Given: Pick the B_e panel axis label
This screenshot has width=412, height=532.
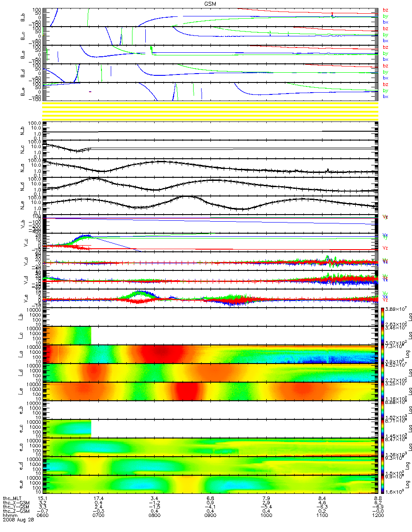Looking at the screenshot, I should click(x=23, y=92).
